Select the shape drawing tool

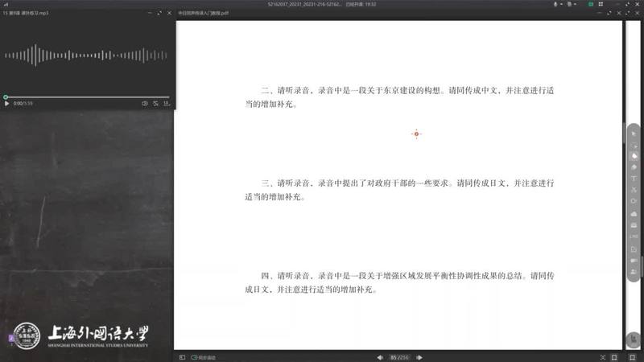(x=634, y=201)
